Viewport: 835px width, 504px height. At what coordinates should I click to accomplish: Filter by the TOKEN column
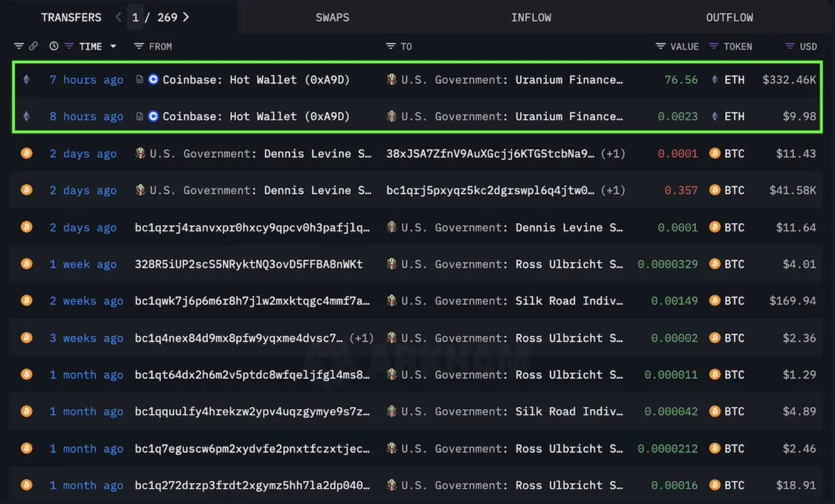point(713,47)
